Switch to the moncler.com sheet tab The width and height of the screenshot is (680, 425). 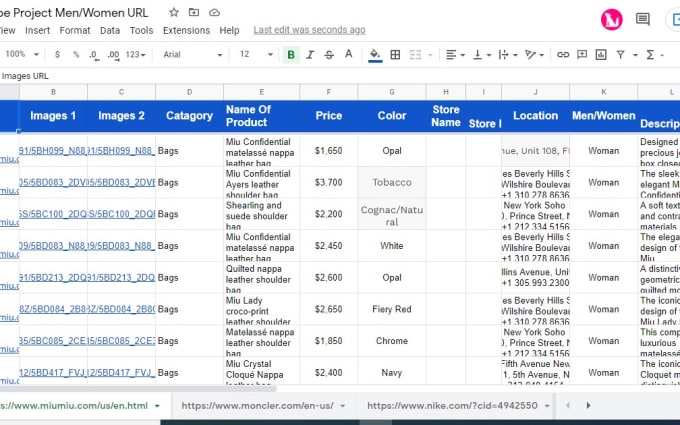(258, 406)
